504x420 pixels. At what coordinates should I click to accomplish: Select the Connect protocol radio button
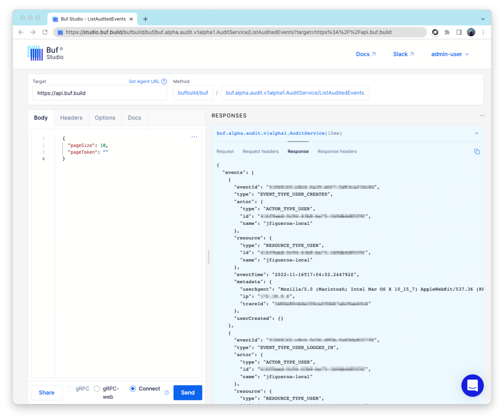(133, 389)
